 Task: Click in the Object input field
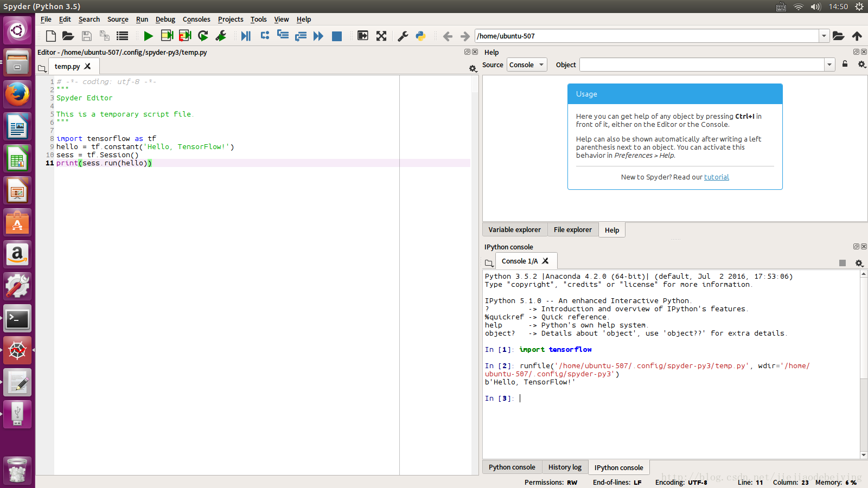[x=702, y=65]
